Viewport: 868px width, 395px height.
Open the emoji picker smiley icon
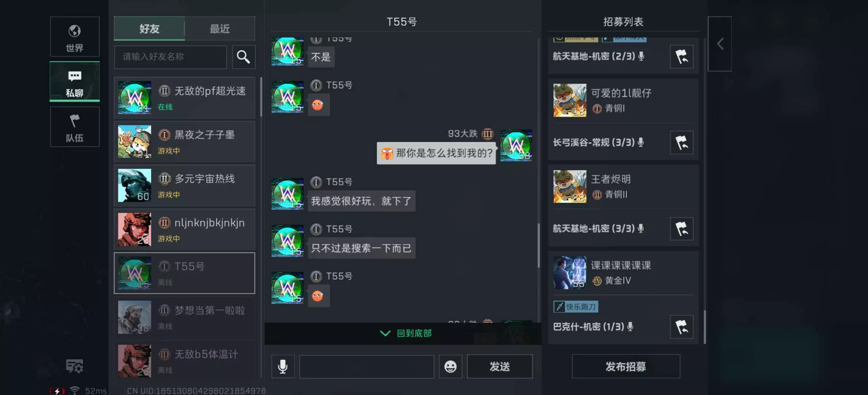click(450, 366)
